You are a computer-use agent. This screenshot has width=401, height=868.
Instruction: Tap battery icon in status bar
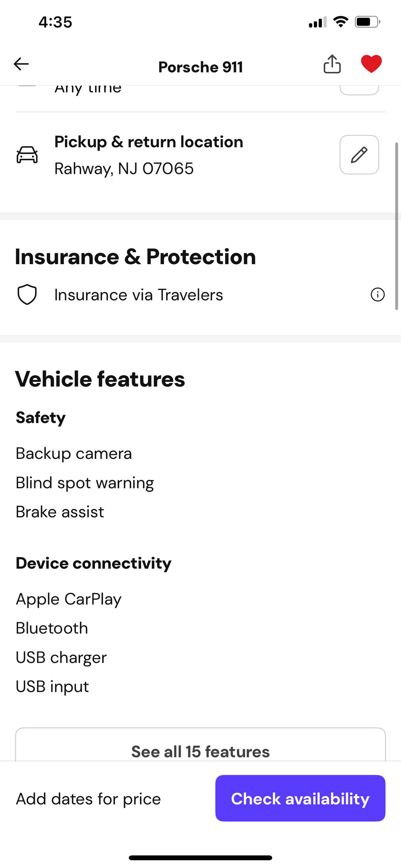coord(367,22)
